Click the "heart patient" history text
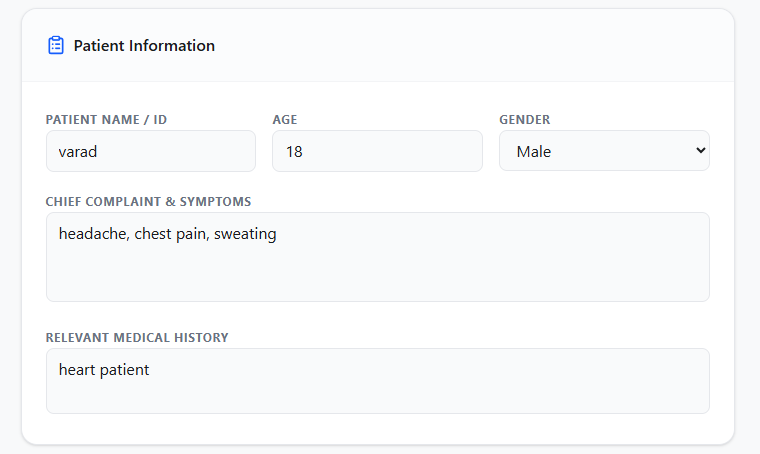Viewport: 760px width, 454px height. pos(104,370)
